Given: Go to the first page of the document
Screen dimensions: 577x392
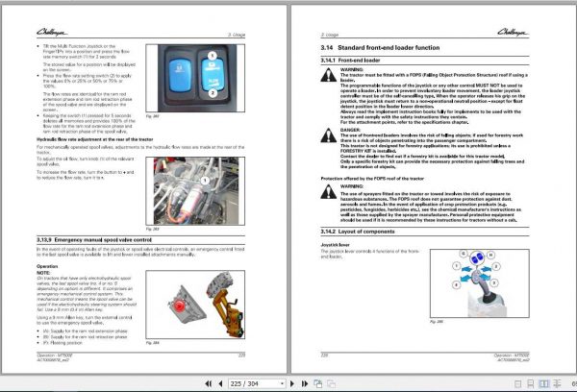Looking at the screenshot, I should 208,383.
